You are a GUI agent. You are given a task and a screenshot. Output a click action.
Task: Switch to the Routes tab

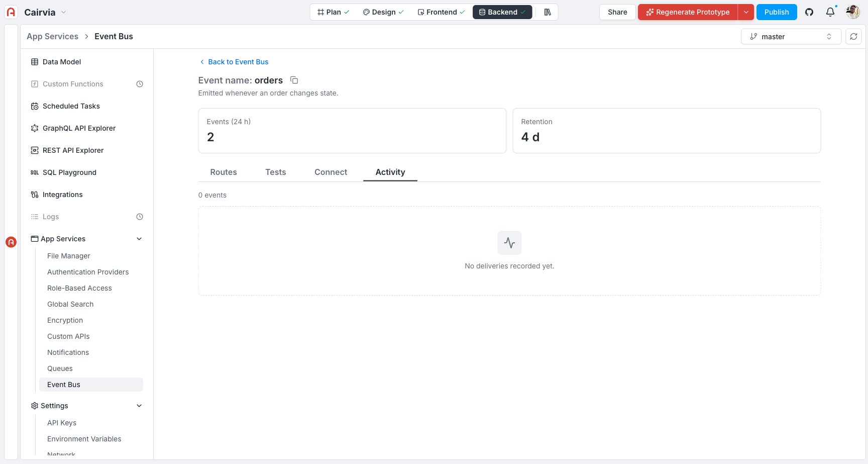(x=224, y=172)
